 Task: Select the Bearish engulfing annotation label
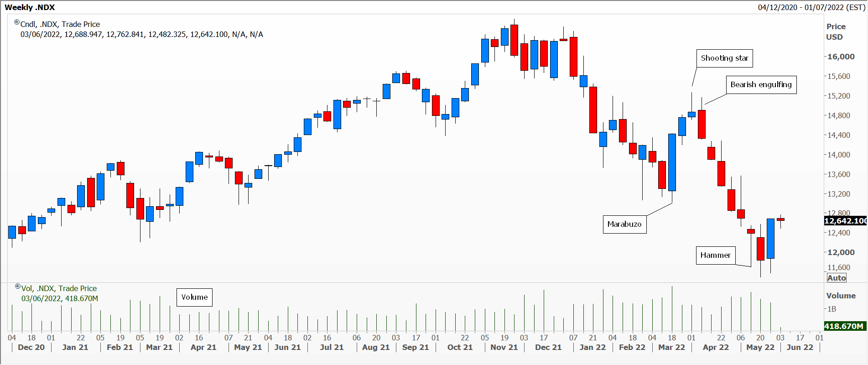click(x=761, y=85)
